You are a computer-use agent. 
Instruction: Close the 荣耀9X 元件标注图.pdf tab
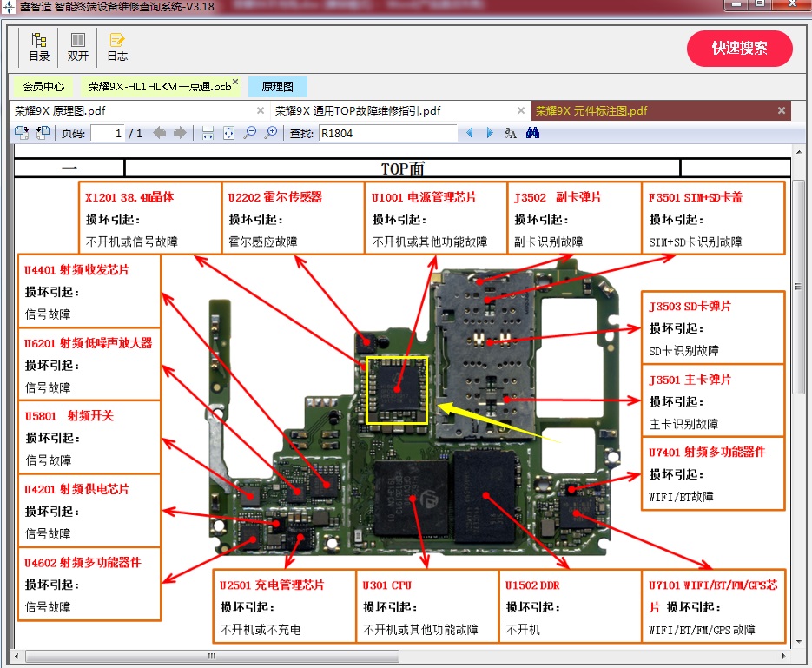click(x=782, y=110)
